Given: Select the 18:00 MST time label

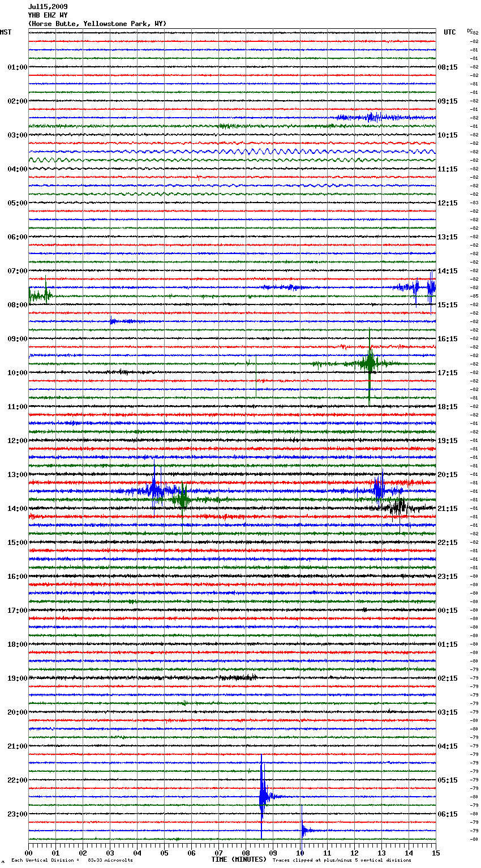Looking at the screenshot, I should [x=17, y=644].
